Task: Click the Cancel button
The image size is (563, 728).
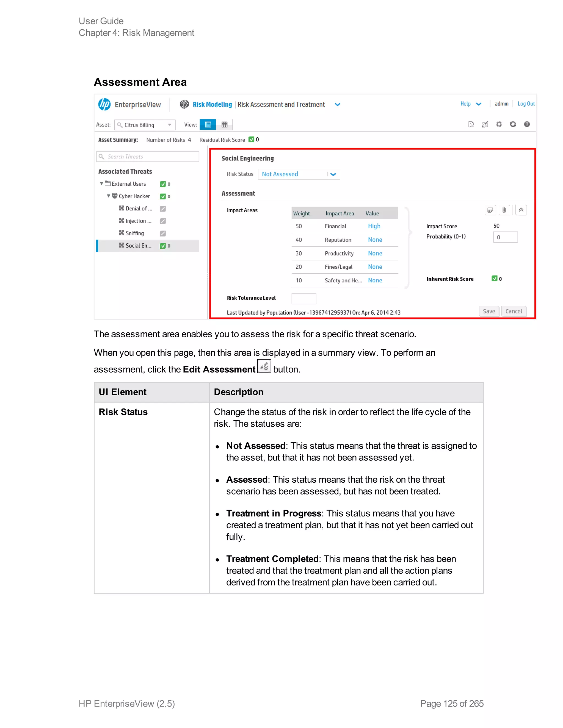Action: (x=514, y=311)
